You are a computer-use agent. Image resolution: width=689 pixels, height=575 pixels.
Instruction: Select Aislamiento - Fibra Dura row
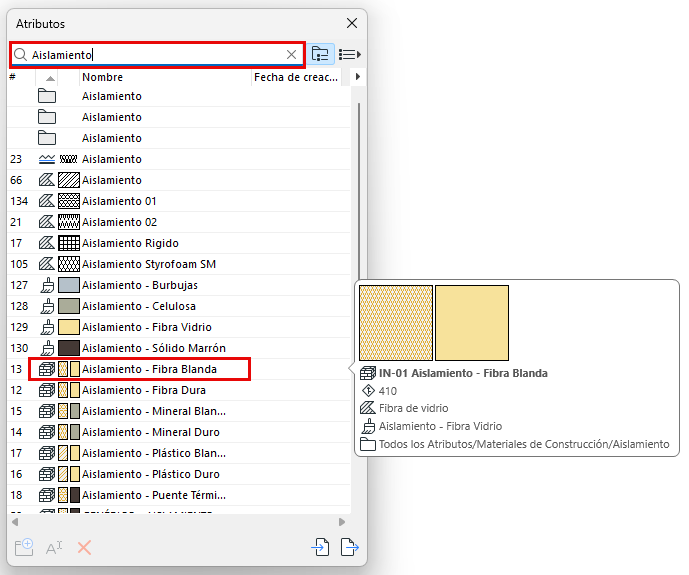(179, 390)
